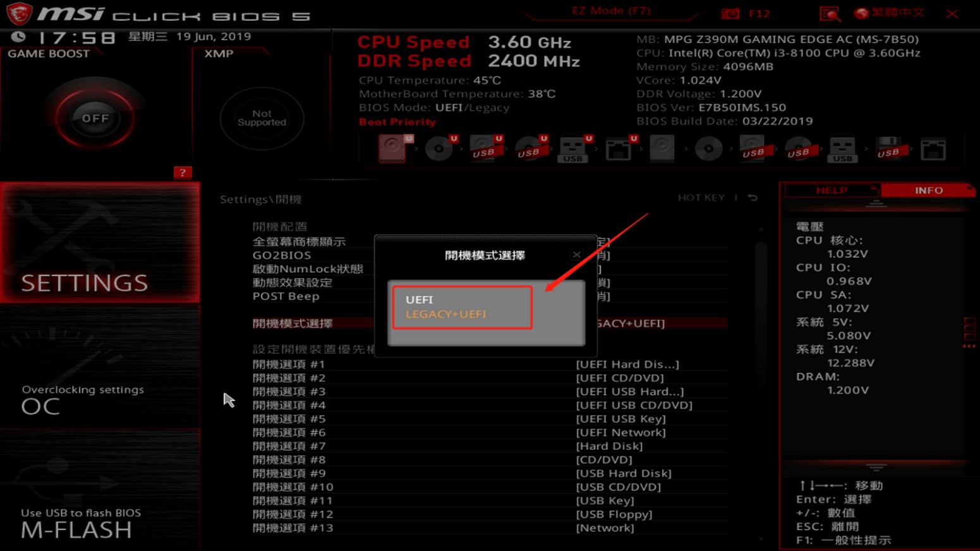This screenshot has width=980, height=551.
Task: Click the screenshot camera icon near F12
Action: [x=731, y=13]
